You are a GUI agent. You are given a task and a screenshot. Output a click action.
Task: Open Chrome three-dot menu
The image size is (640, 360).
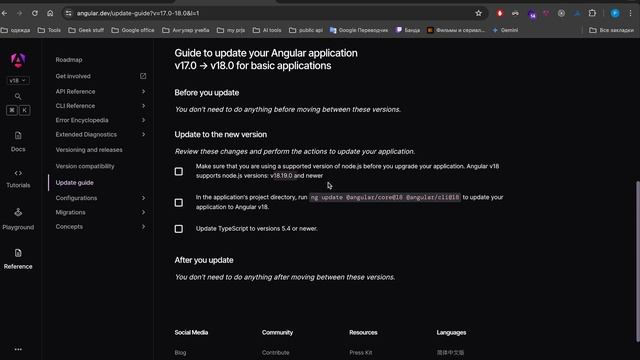(630, 13)
